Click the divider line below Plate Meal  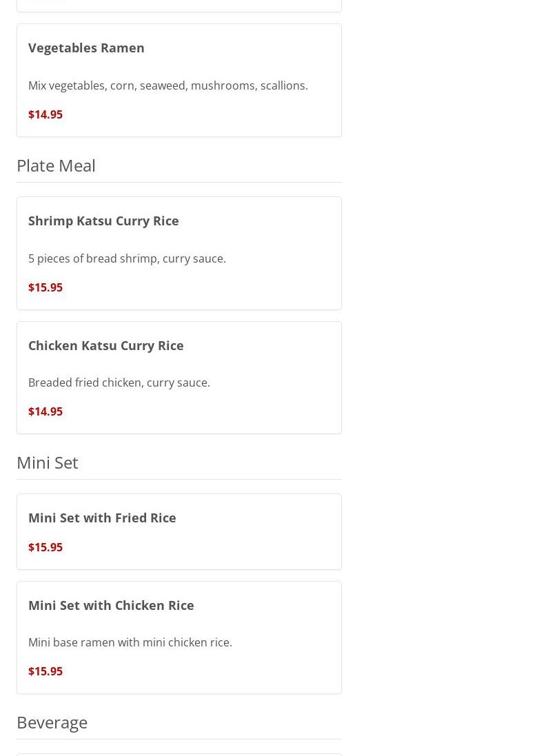tap(178, 183)
